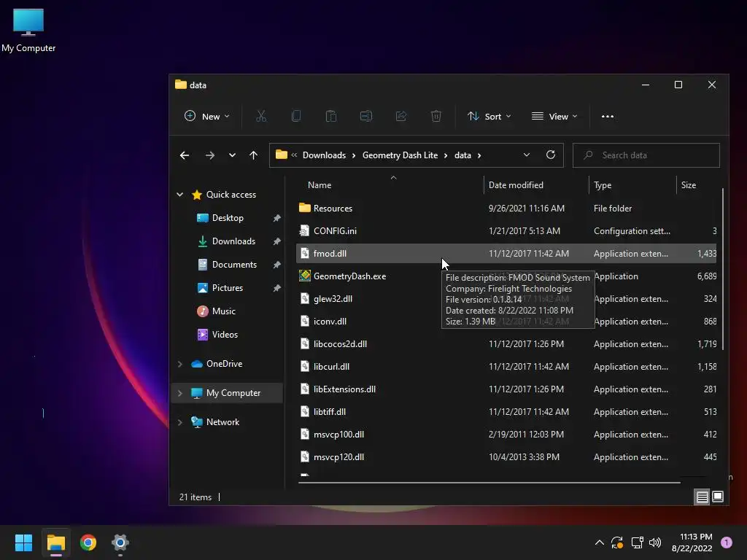Go forward with the right arrow
The width and height of the screenshot is (747, 560).
point(209,155)
